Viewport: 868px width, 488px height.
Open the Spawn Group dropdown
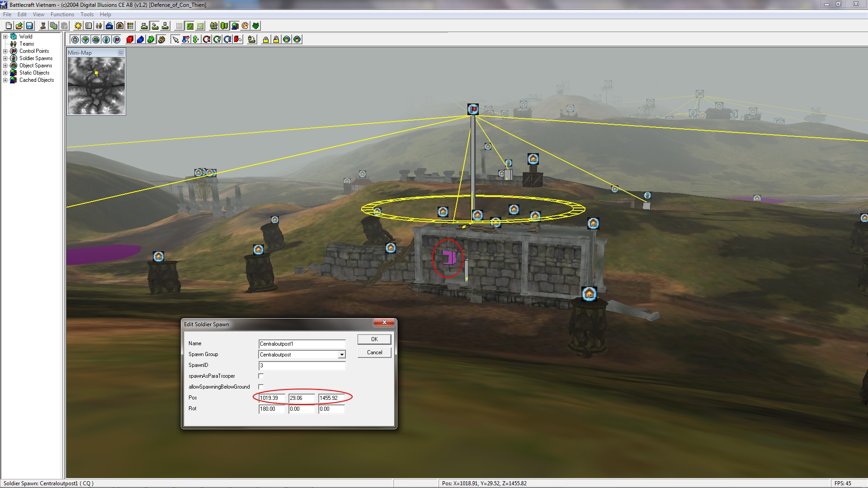342,355
